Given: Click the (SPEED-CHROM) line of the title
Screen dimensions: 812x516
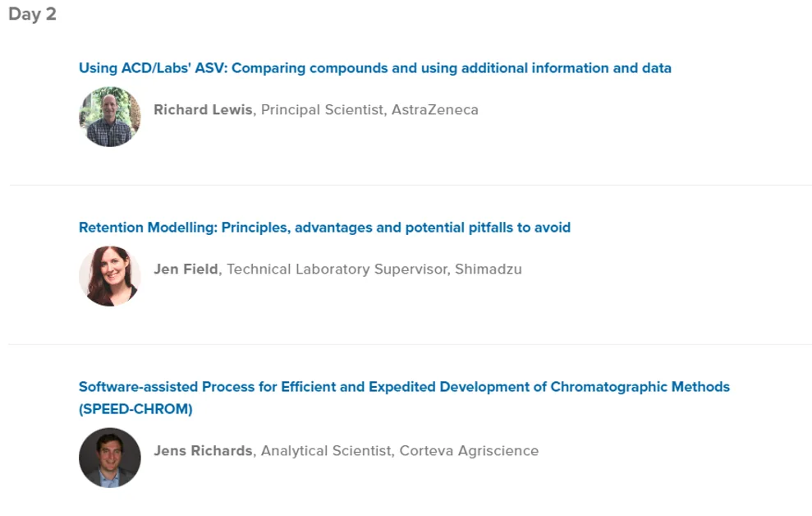Looking at the screenshot, I should 135,409.
